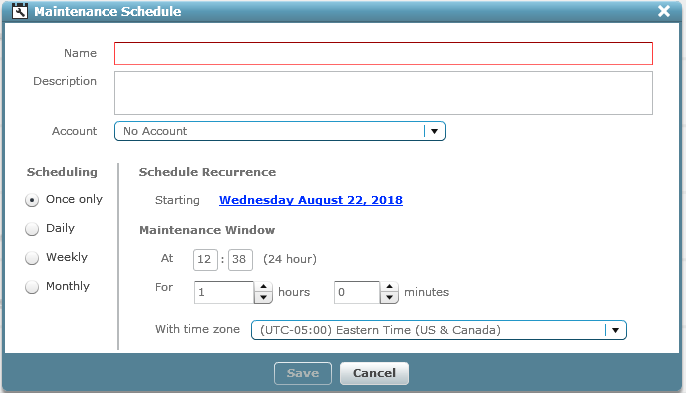Viewport: 686px width, 393px height.
Task: Click the Cancel button
Action: point(374,373)
